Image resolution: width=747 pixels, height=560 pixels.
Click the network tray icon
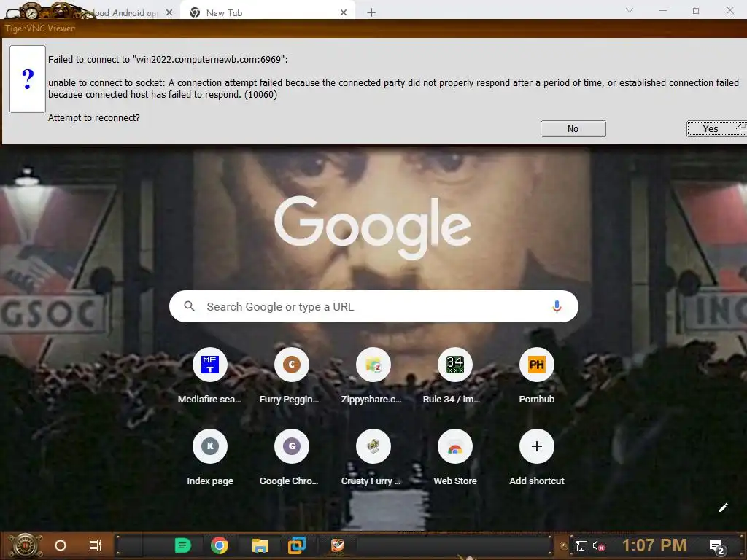581,545
